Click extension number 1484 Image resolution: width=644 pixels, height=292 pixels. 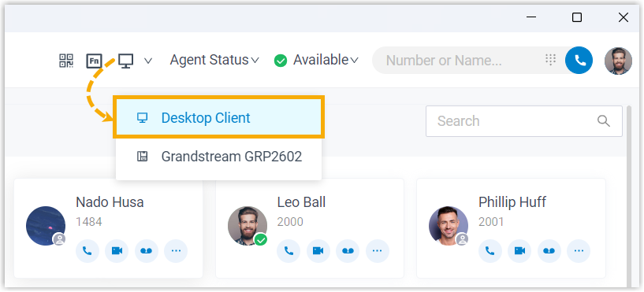[89, 222]
